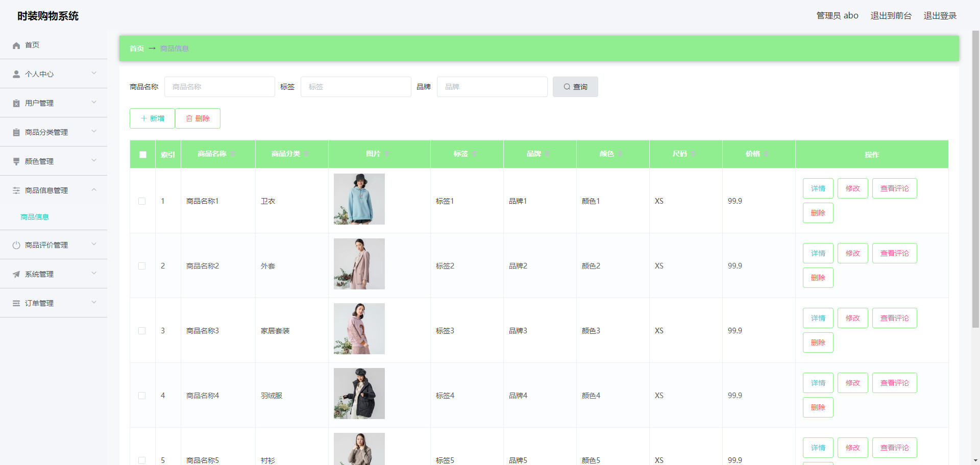Click 详情 for 商品名称5
This screenshot has width=980, height=465.
pyautogui.click(x=818, y=448)
